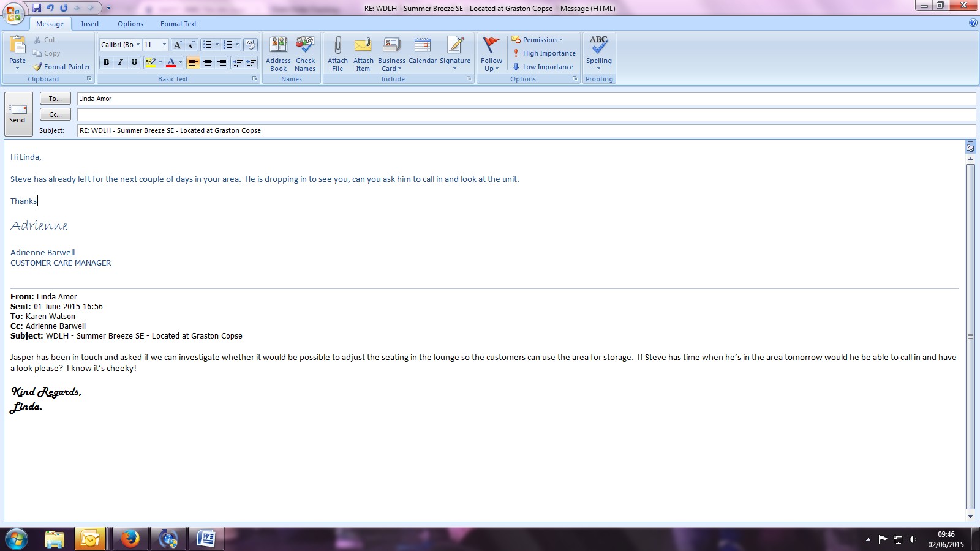
Task: Open the Outlook taskbar item
Action: click(x=91, y=539)
